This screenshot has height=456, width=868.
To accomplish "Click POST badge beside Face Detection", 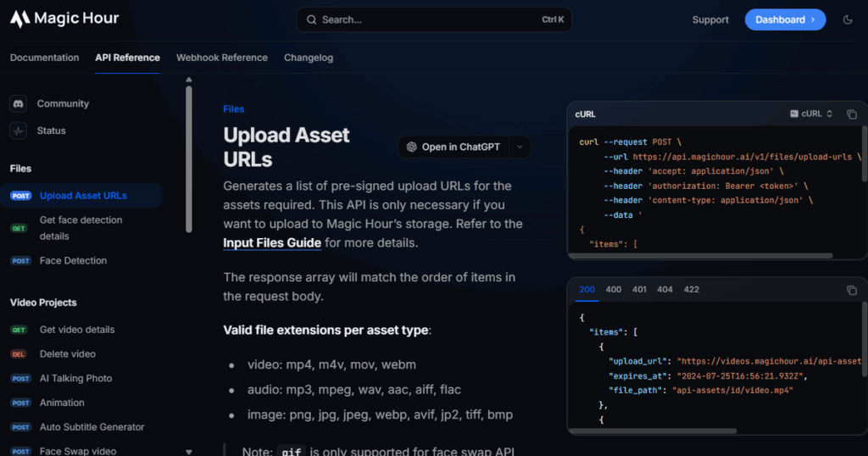I will pyautogui.click(x=21, y=261).
